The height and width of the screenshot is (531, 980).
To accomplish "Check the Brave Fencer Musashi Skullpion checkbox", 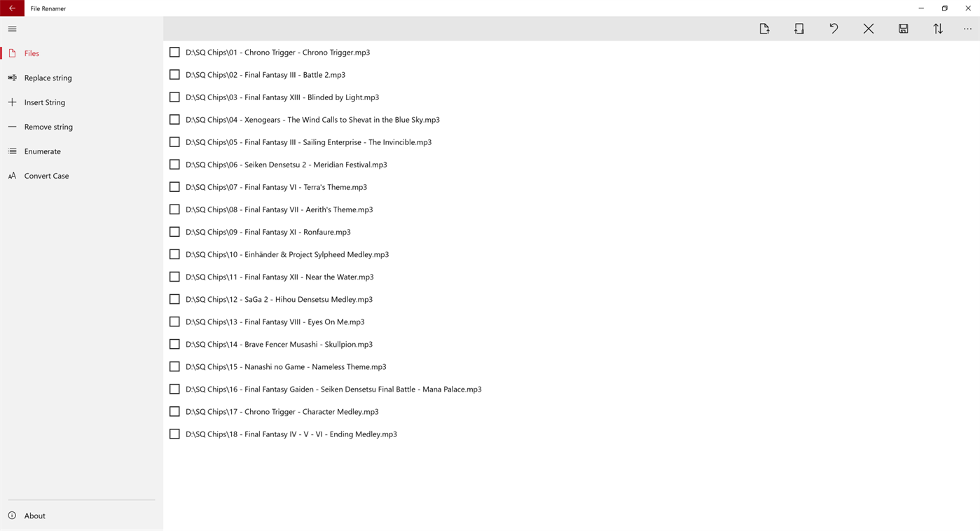I will click(x=174, y=344).
